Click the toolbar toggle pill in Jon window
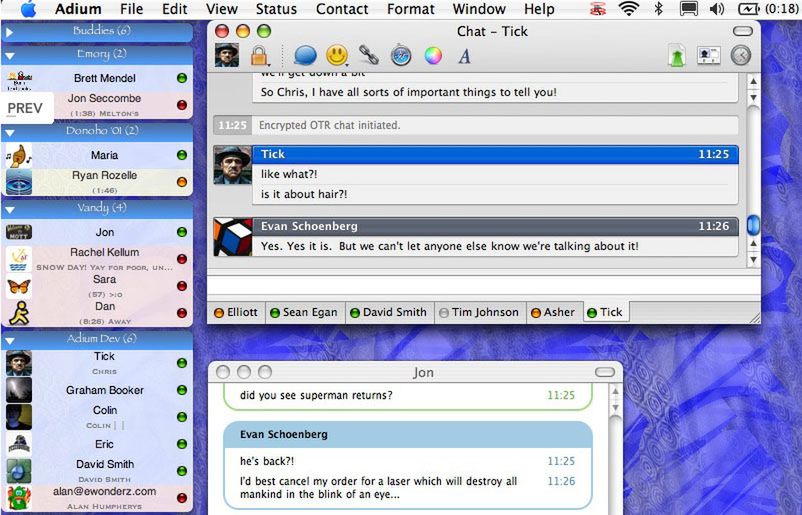Viewport: 802px width, 515px height. click(605, 372)
